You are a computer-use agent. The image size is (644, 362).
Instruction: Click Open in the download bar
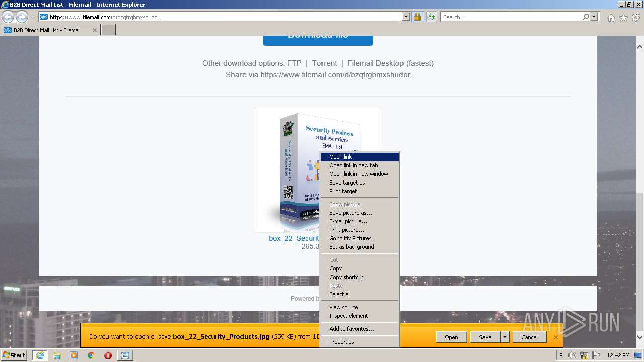(x=451, y=337)
